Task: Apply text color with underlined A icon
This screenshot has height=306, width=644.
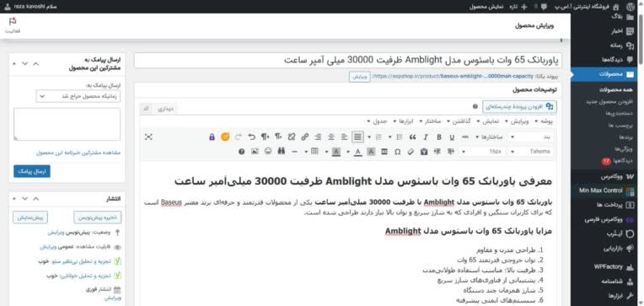Action: [357, 152]
